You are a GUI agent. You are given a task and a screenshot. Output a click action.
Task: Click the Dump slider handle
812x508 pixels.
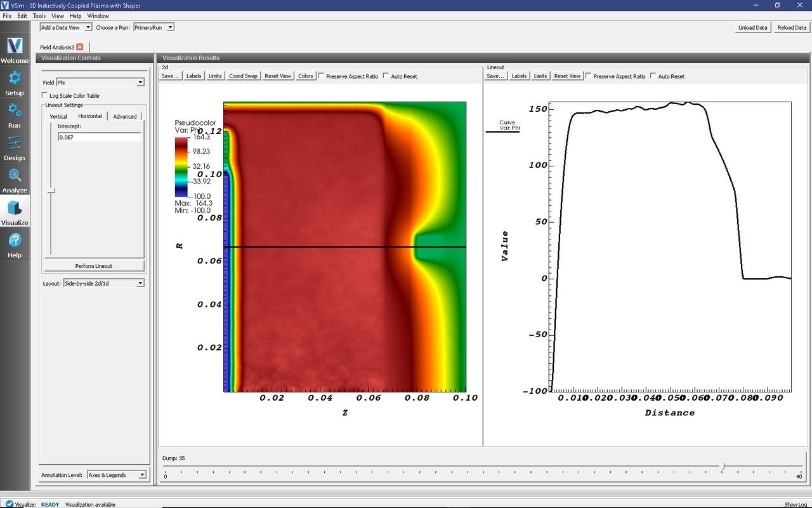[723, 467]
